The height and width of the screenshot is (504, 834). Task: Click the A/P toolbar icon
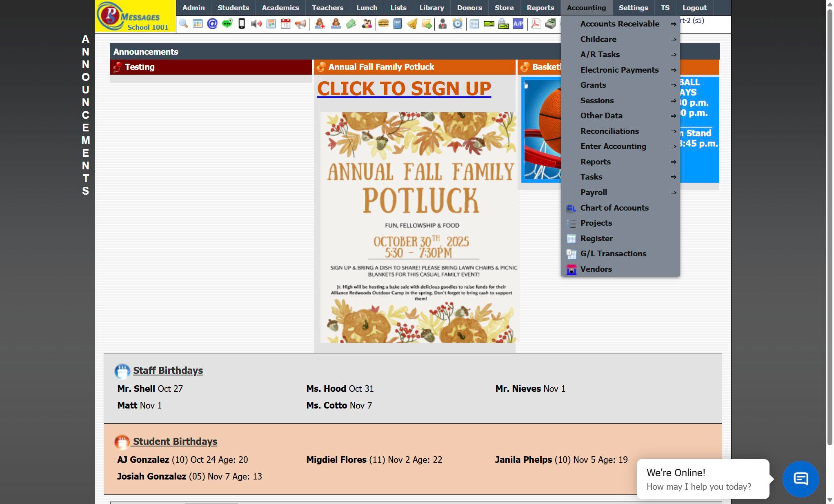[x=518, y=24]
